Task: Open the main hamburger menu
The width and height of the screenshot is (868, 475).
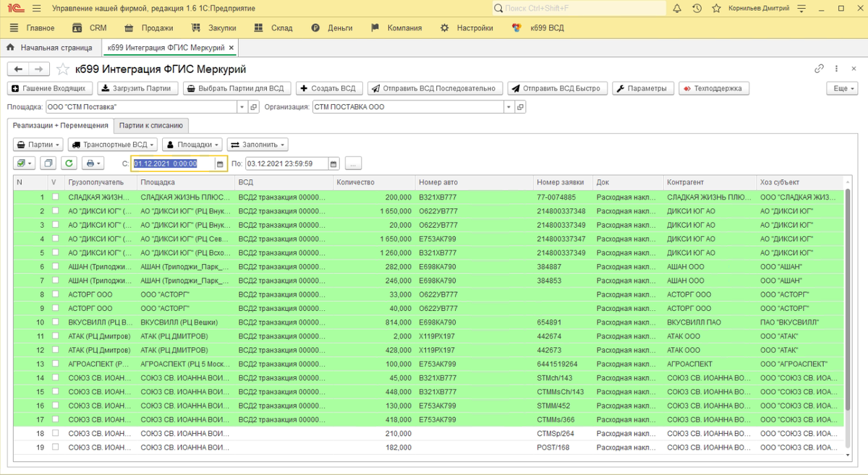Action: point(37,8)
